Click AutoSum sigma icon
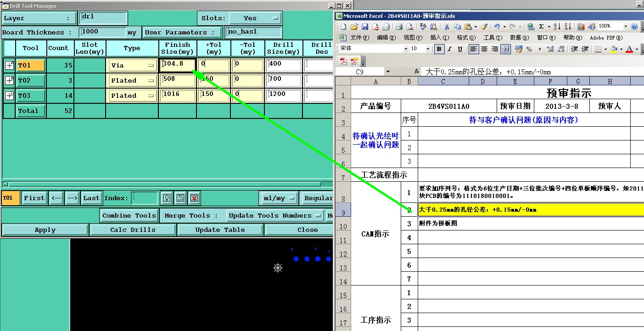This screenshot has width=644, height=331. (541, 27)
